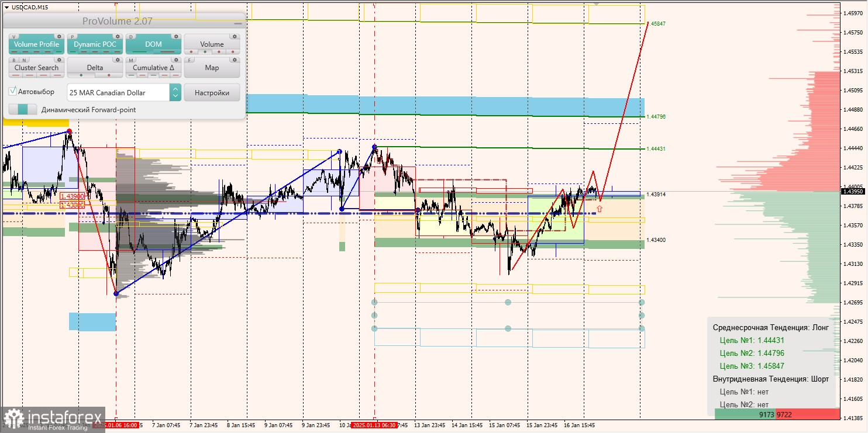Image resolution: width=868 pixels, height=433 pixels.
Task: Click the 1.43914 level label
Action: (x=656, y=194)
